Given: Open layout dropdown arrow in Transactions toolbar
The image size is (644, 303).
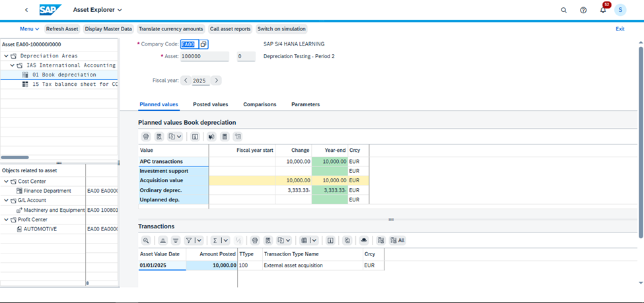Looking at the screenshot, I should 314,240.
